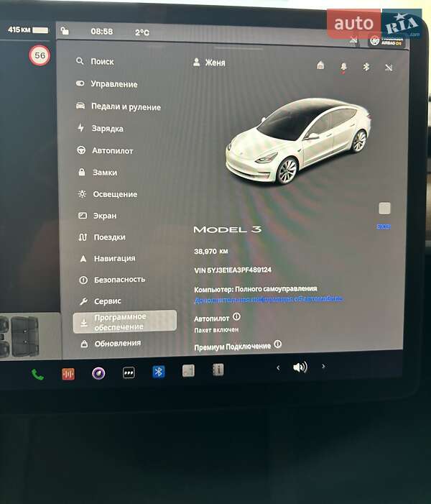The image size is (431, 504).
Task: Tap the white Model 3 car image
Action: pyautogui.click(x=299, y=141)
